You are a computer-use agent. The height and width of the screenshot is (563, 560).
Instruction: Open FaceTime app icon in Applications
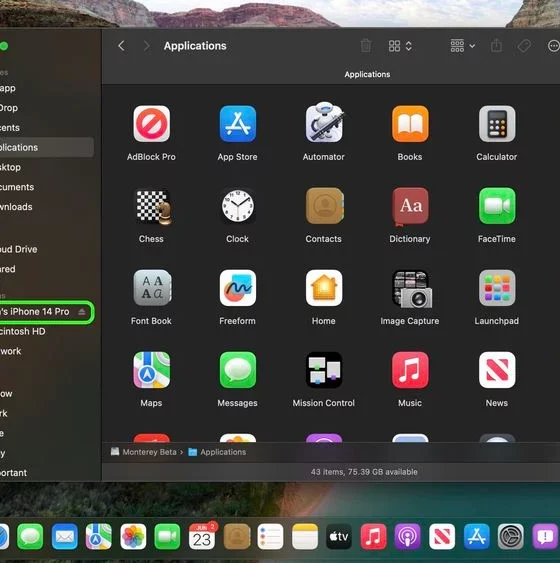pyautogui.click(x=497, y=206)
